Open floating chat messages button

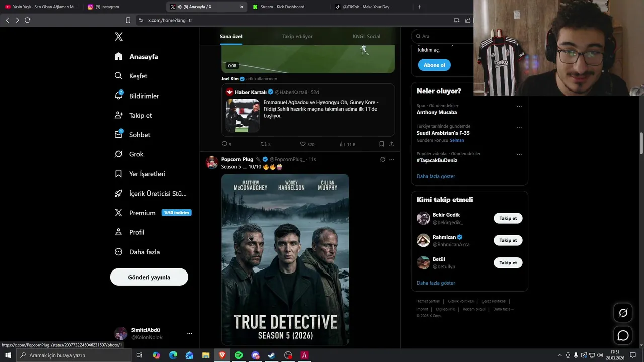coord(623,335)
